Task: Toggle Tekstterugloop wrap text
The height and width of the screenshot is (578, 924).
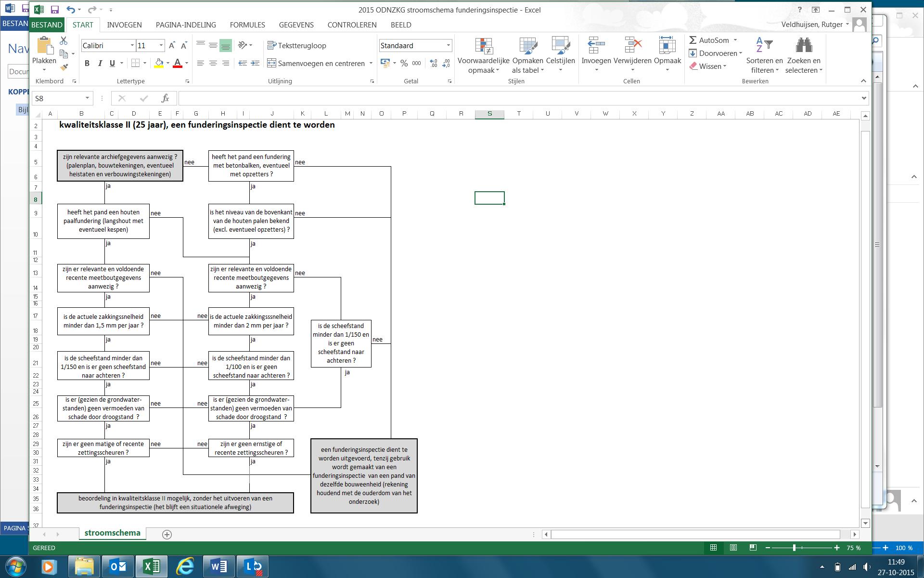Action: (297, 46)
